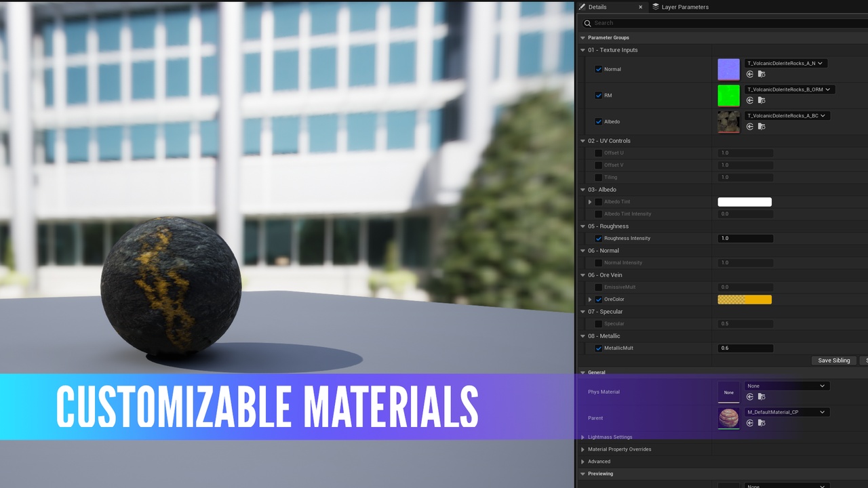The width and height of the screenshot is (868, 488).
Task: Browse to RM texture in Content Browser
Action: 762,100
